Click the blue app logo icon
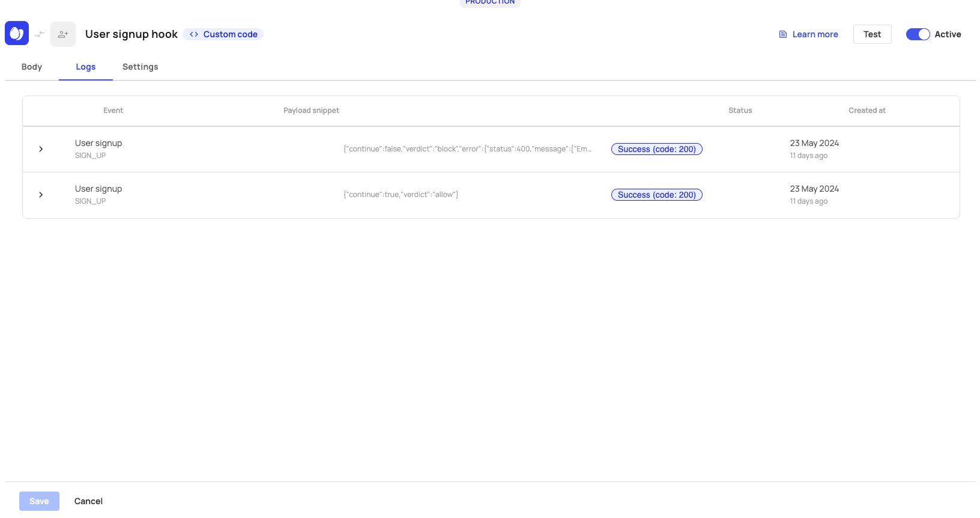980x518 pixels. (17, 34)
